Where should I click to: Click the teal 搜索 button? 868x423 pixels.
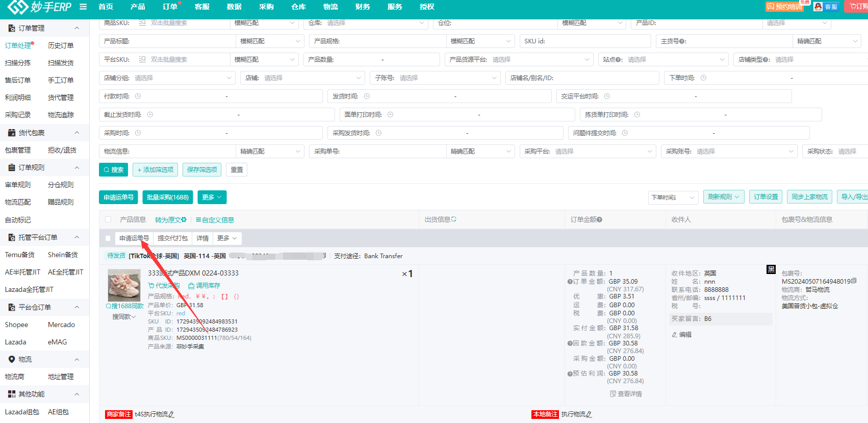113,170
